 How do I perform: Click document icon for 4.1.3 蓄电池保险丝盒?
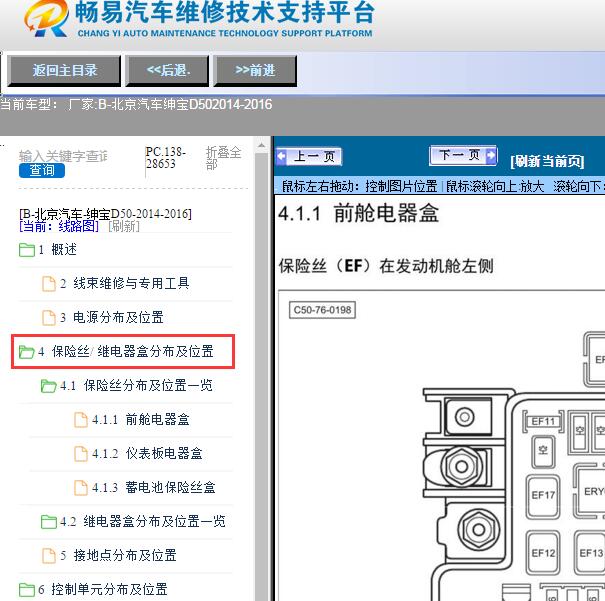pos(81,488)
